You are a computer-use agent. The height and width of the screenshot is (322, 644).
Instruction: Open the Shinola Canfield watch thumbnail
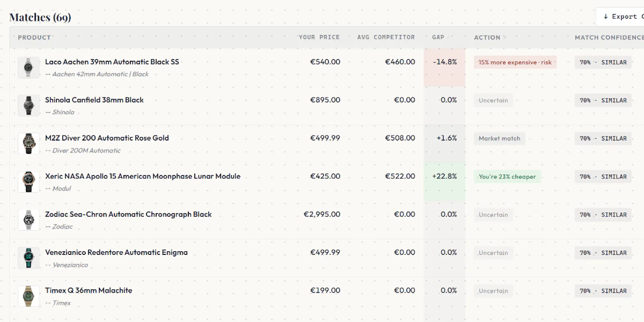[29, 105]
